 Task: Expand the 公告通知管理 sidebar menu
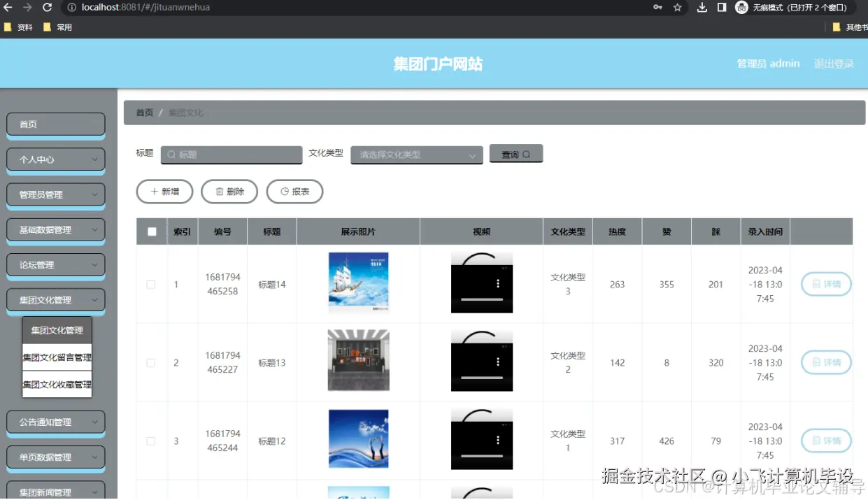[x=56, y=422]
